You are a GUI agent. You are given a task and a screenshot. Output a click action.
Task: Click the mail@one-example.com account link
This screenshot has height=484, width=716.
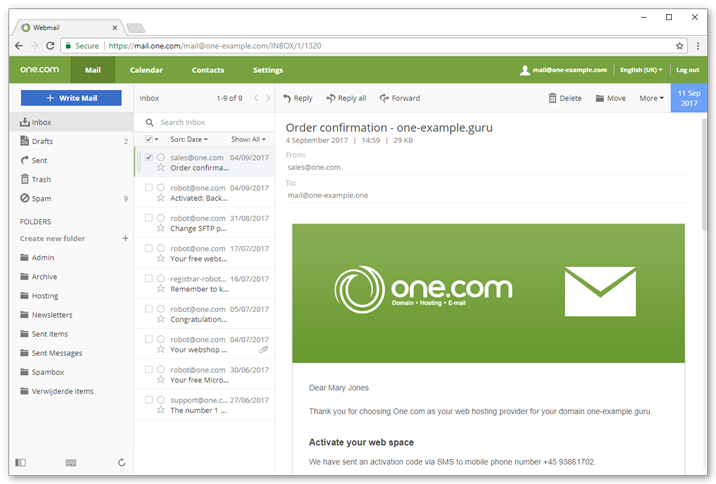[570, 70]
